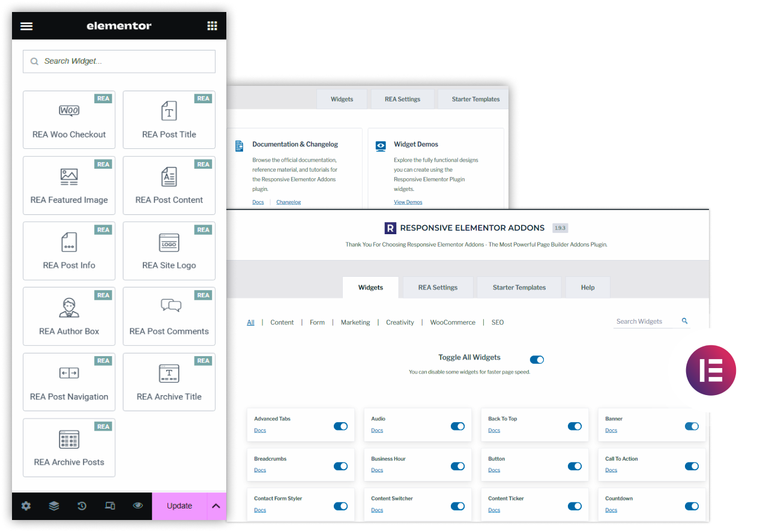The image size is (781, 532).
Task: Disable the Call To Action toggle
Action: [692, 466]
